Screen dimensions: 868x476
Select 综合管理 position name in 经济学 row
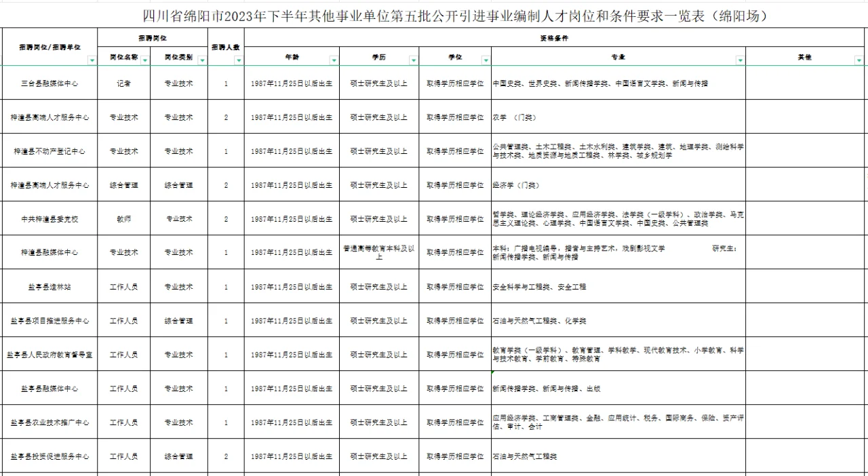pyautogui.click(x=124, y=185)
